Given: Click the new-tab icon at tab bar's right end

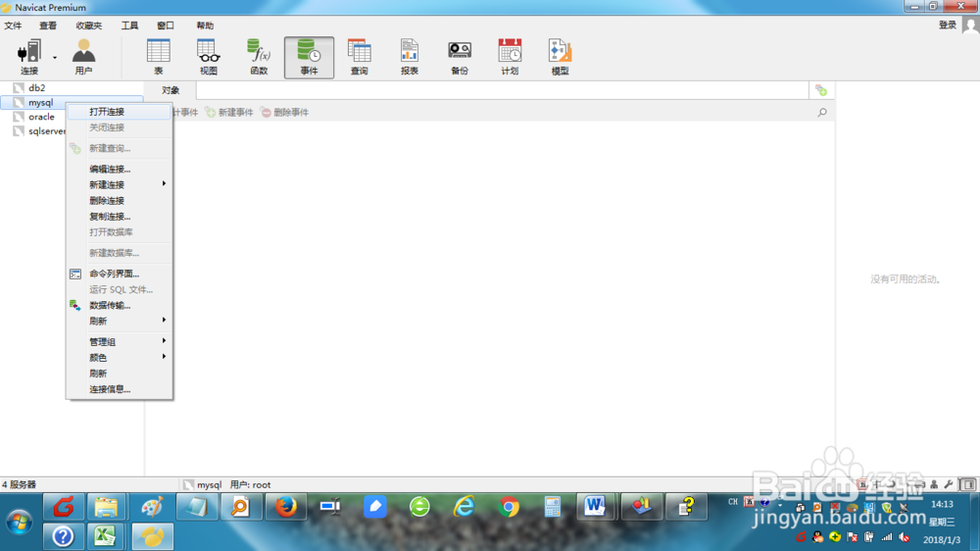Looking at the screenshot, I should point(821,90).
